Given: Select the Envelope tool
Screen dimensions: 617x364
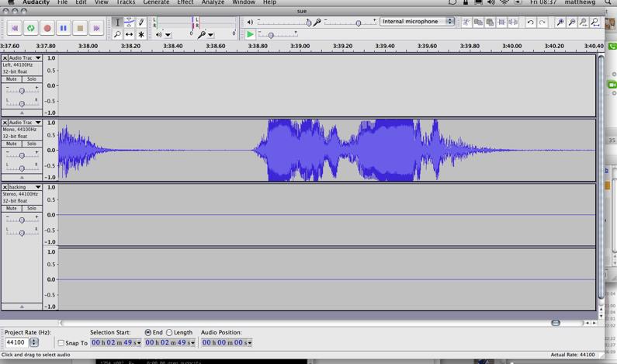Looking at the screenshot, I should (x=129, y=23).
